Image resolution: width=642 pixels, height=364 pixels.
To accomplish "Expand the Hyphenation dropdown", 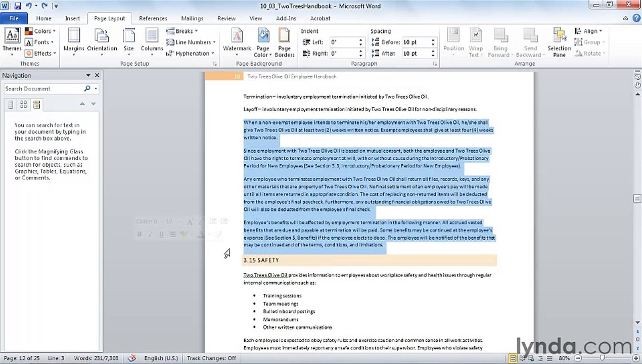I will click(x=191, y=54).
